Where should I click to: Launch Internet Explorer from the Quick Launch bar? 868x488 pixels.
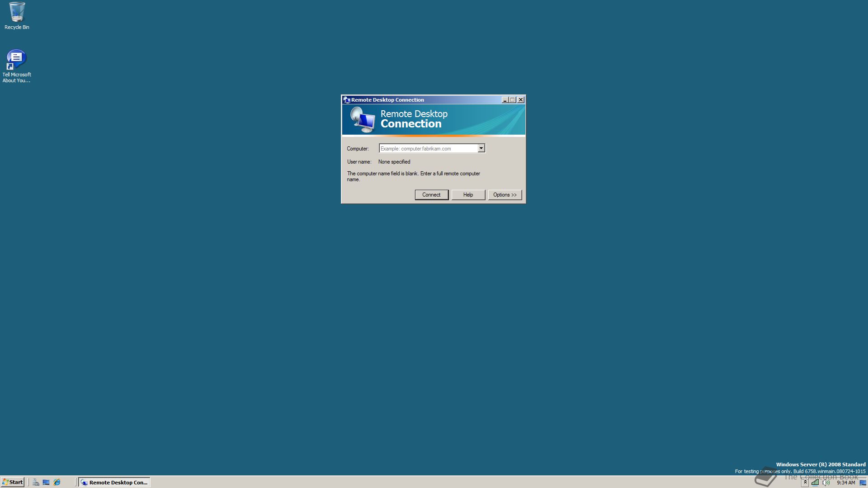57,482
